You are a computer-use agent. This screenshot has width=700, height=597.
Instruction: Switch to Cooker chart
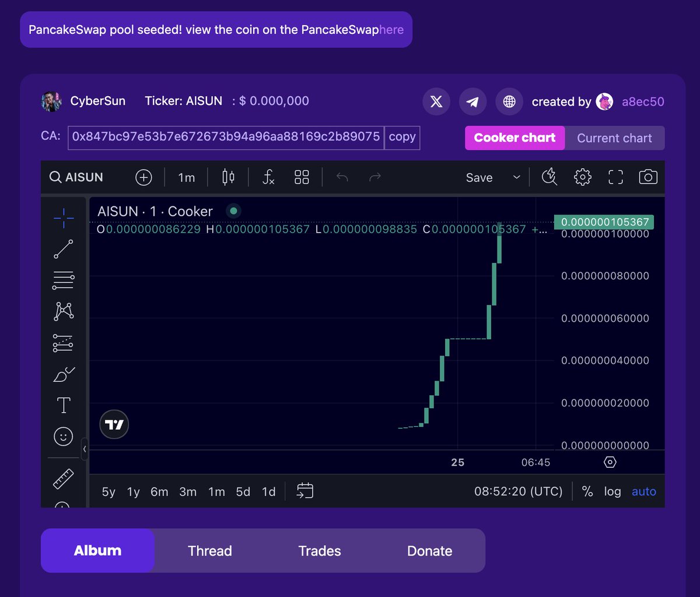point(514,138)
